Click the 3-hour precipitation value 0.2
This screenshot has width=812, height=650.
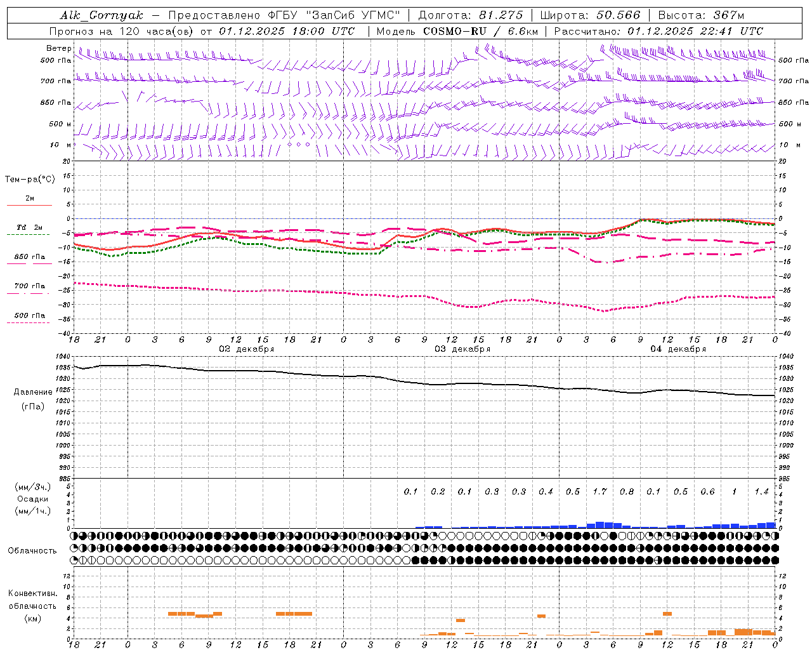(438, 491)
